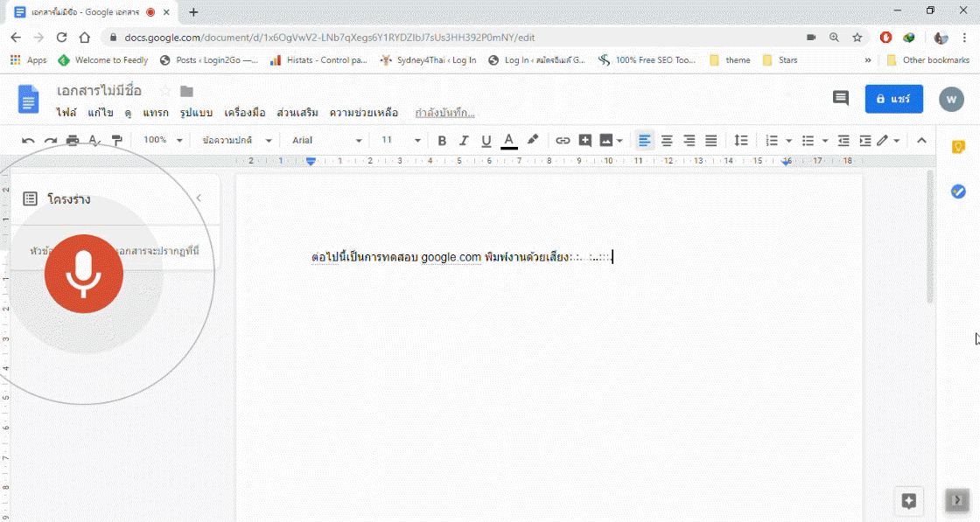Open the แทรก menu

coord(156,113)
